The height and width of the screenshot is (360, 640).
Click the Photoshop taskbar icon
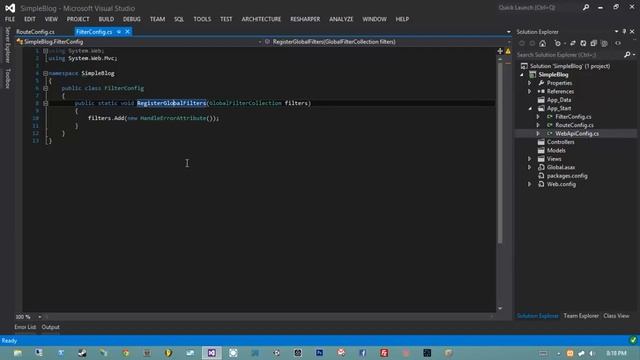tap(319, 353)
